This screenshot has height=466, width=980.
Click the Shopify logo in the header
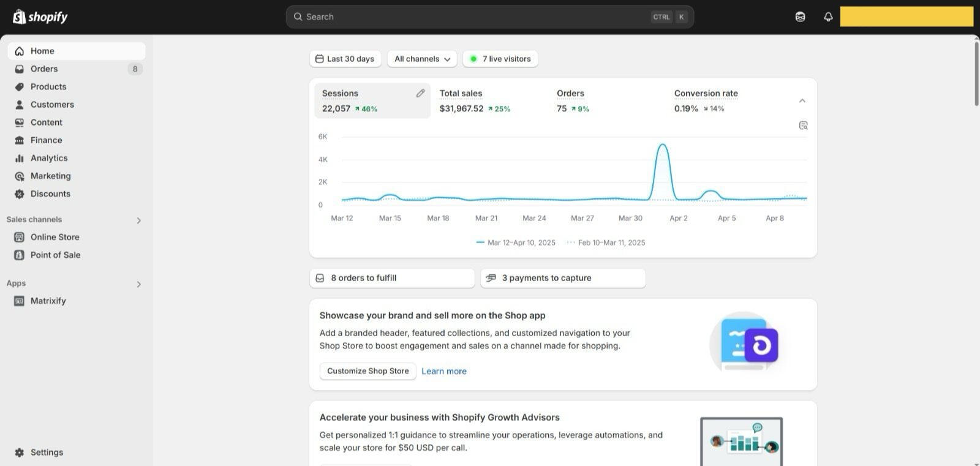pos(40,17)
